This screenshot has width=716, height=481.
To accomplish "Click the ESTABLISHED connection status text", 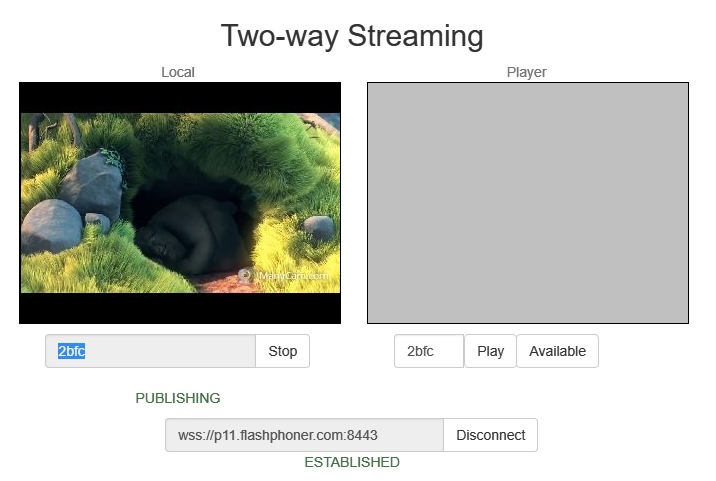I will 352,462.
